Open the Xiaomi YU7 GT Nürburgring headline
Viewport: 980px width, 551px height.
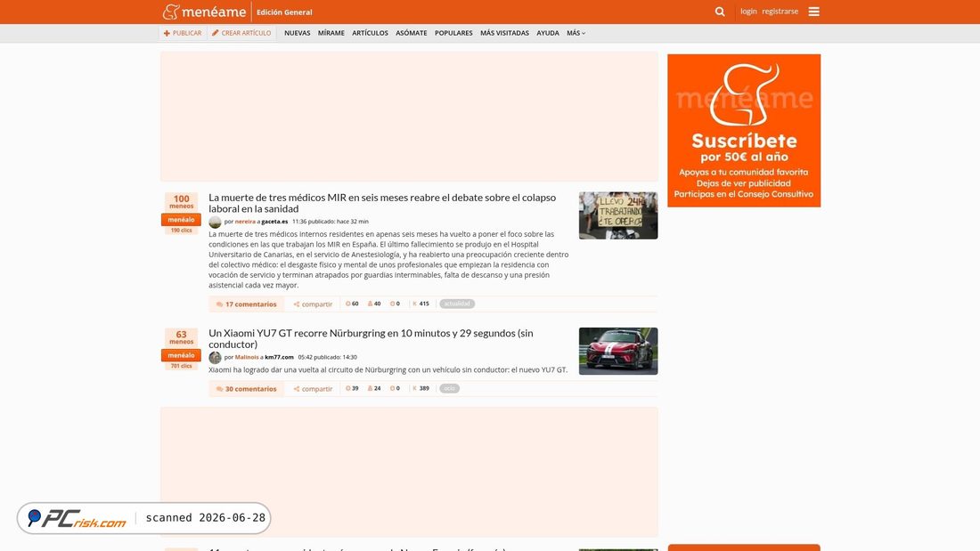pyautogui.click(x=372, y=338)
